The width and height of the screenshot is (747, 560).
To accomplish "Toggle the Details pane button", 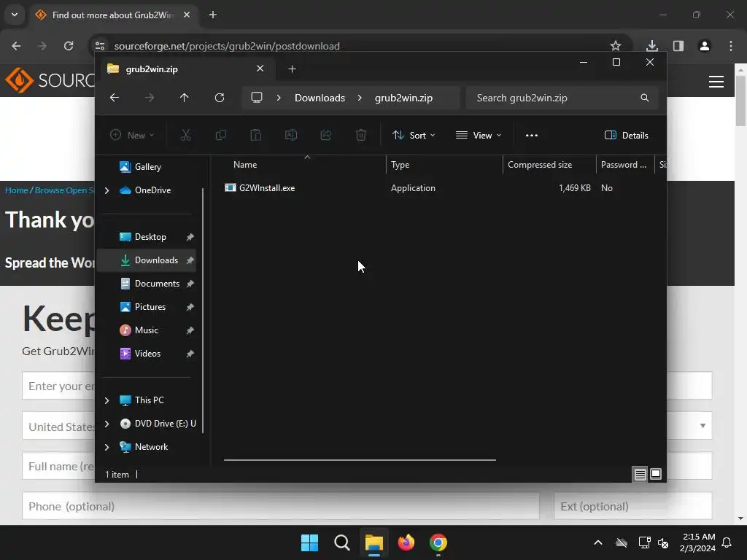I will coord(627,135).
